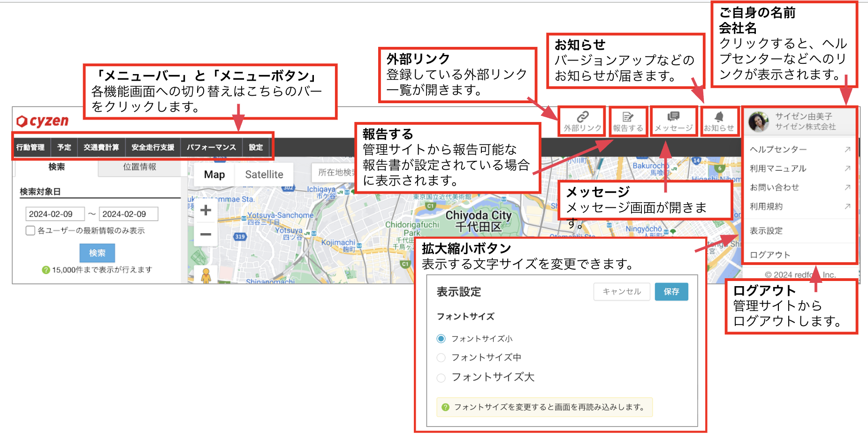Open 利用マニュアル link
Screen dimensions: 868x440
778,168
